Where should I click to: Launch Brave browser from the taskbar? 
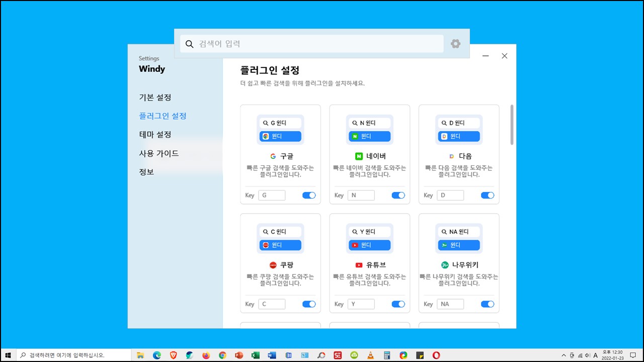pos(173,355)
